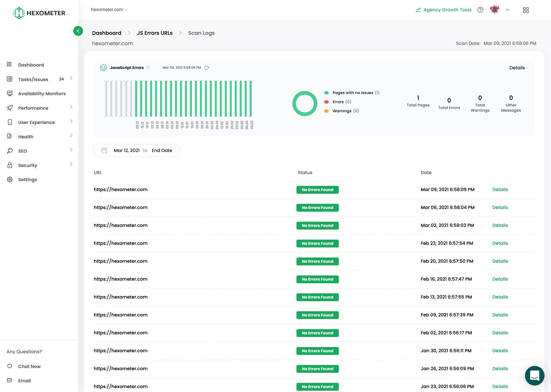
Task: Expand the User Experience submenu chevron
Action: pos(71,121)
